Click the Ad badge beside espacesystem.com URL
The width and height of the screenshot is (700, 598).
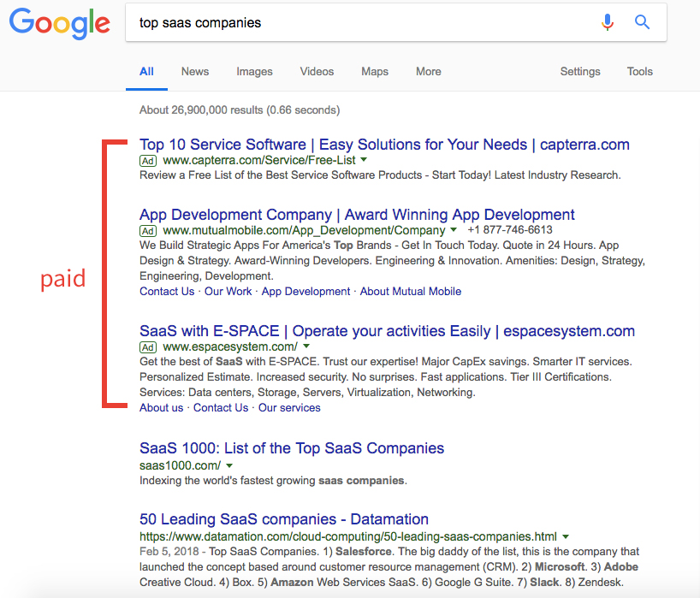point(148,347)
